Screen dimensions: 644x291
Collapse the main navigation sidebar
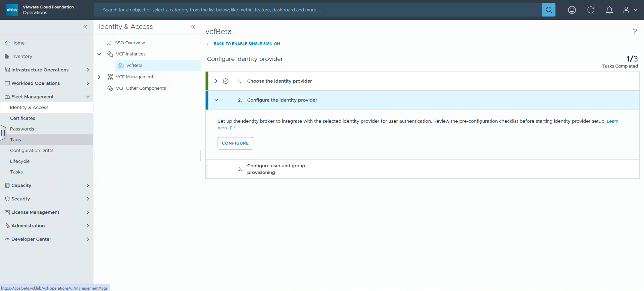point(85,27)
